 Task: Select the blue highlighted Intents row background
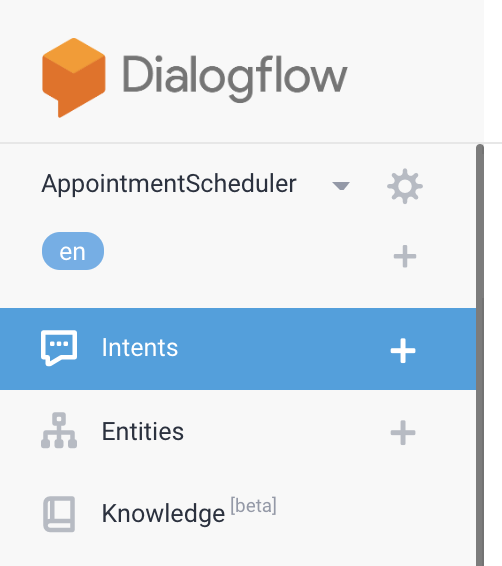point(238,349)
